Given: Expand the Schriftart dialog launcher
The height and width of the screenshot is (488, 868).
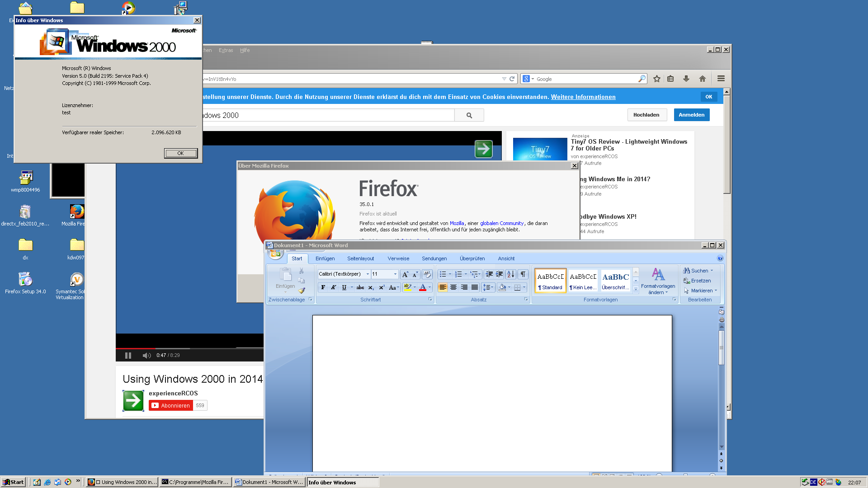Looking at the screenshot, I should click(430, 300).
